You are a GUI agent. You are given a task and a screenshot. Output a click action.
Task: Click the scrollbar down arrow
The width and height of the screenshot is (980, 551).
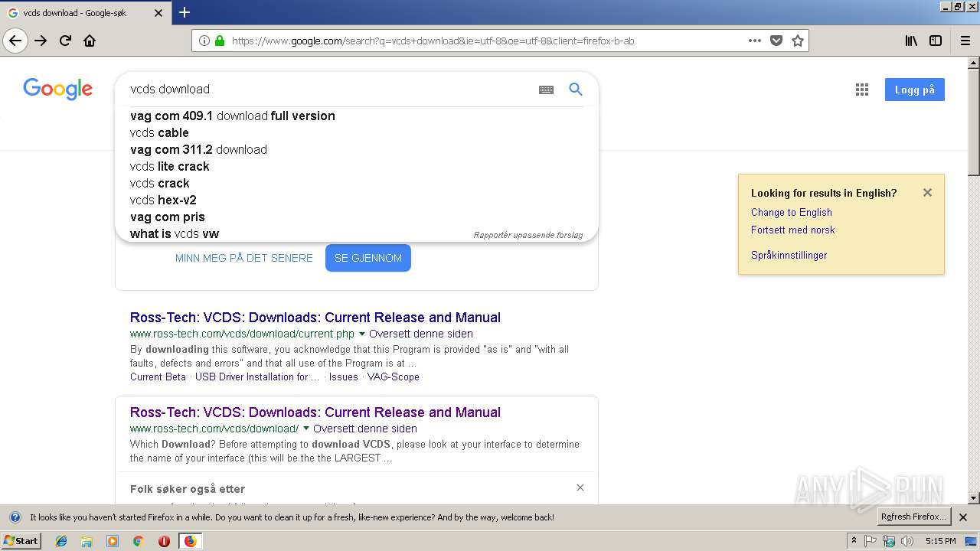click(x=974, y=498)
